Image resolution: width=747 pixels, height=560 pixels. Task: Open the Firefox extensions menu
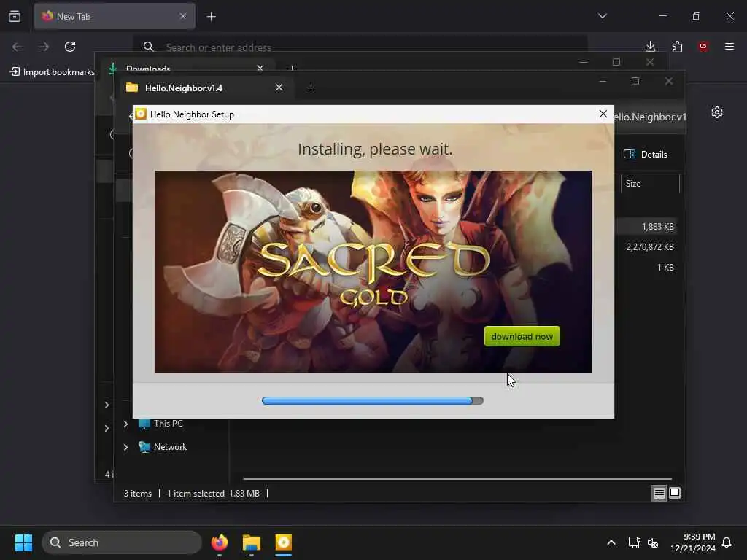[x=677, y=46]
